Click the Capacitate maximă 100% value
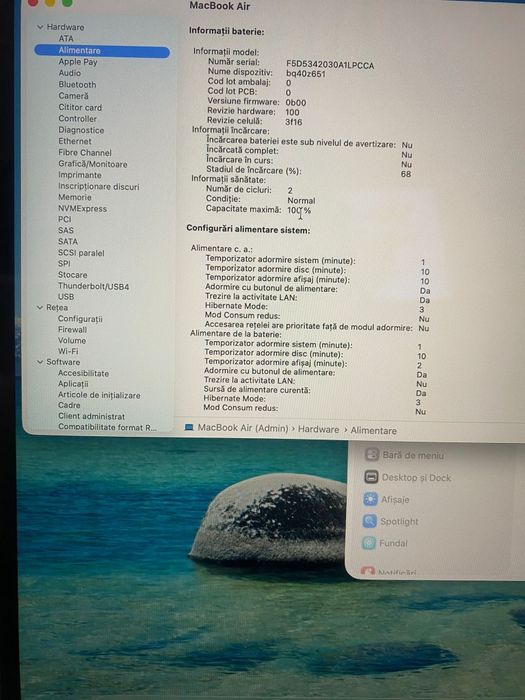Image resolution: width=525 pixels, height=700 pixels. 299,210
